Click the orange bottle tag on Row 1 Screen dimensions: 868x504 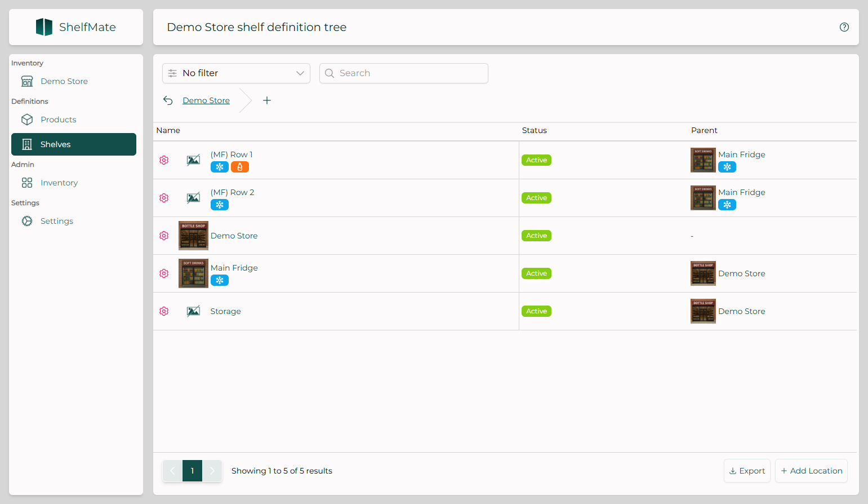pyautogui.click(x=240, y=167)
